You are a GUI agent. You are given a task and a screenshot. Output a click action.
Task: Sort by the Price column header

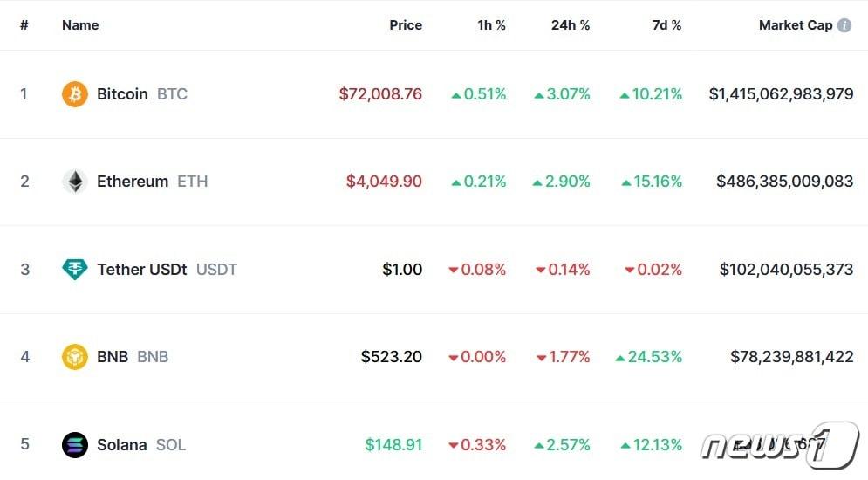point(406,25)
